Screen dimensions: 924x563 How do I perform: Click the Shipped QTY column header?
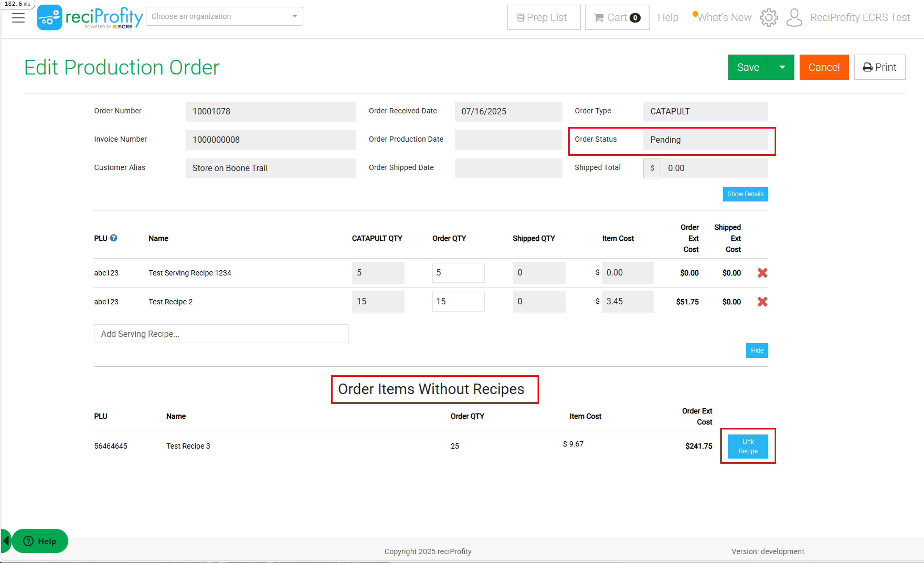534,238
